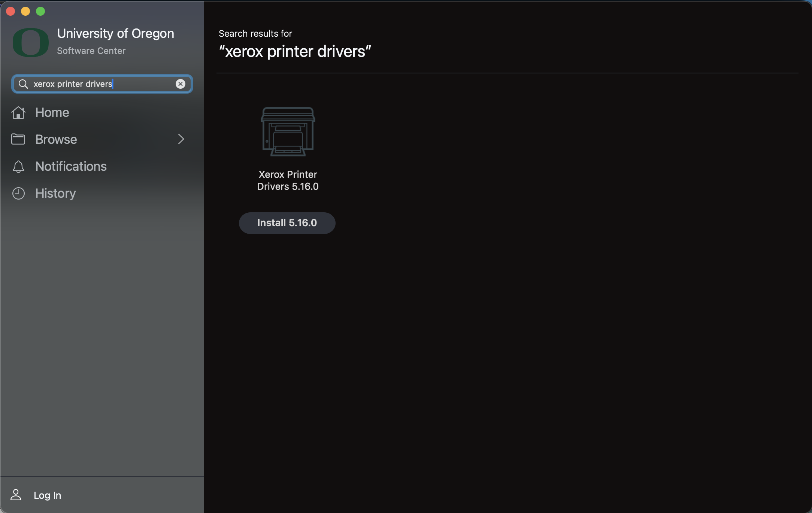Navigate to the History section

pyautogui.click(x=55, y=193)
